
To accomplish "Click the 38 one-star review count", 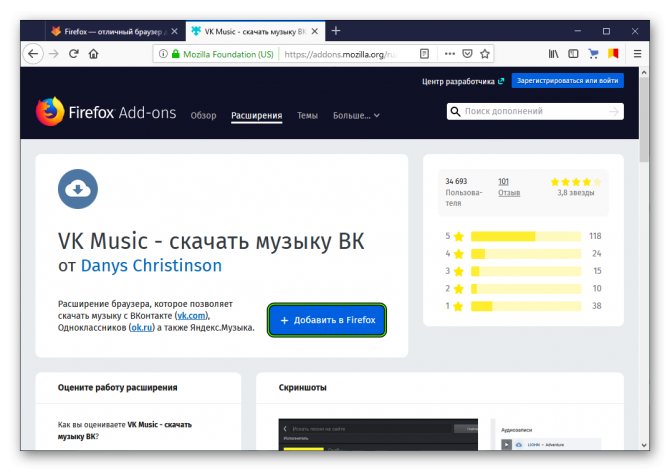I will (597, 306).
